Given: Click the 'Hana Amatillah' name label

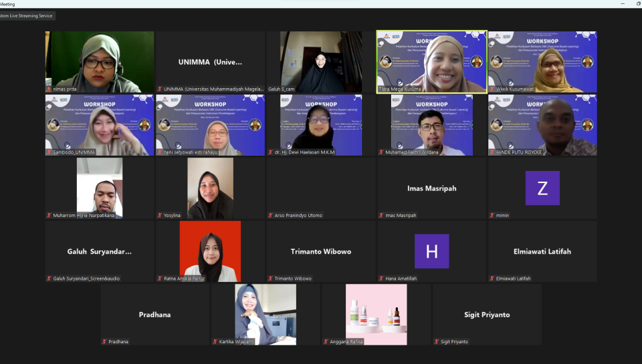Looking at the screenshot, I should [401, 279].
